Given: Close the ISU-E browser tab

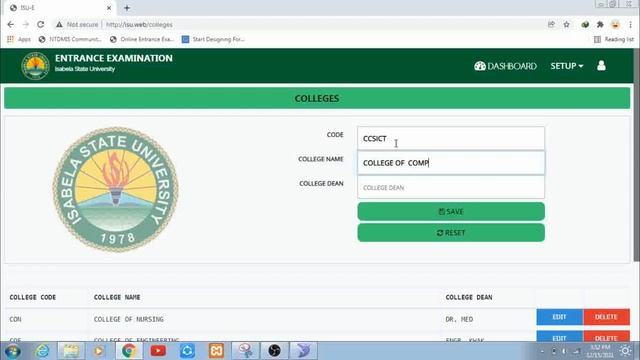Looking at the screenshot, I should [x=109, y=8].
